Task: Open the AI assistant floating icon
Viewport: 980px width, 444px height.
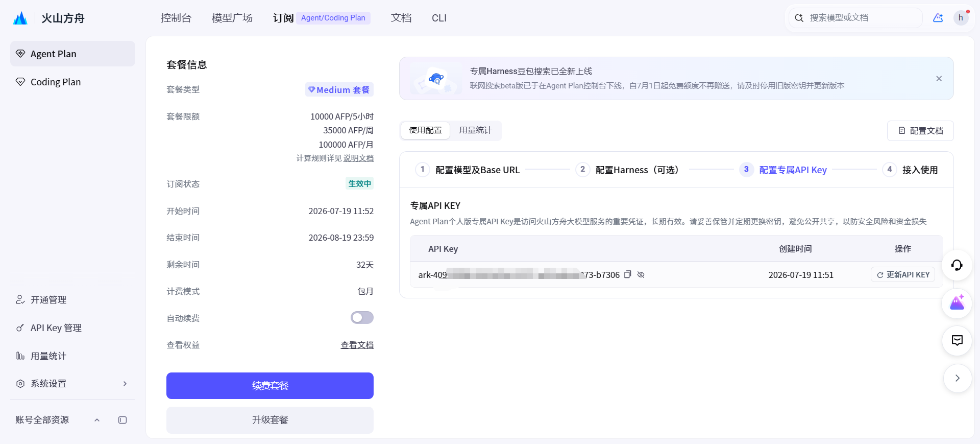Action: tap(957, 303)
